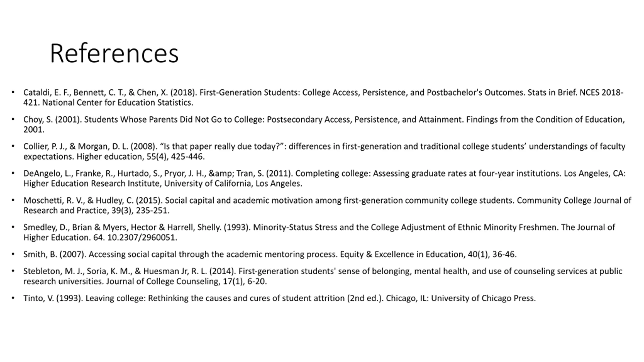
Task: Click the Stebleton, Soria & Huesman 2014 reference
Action: 323,276
